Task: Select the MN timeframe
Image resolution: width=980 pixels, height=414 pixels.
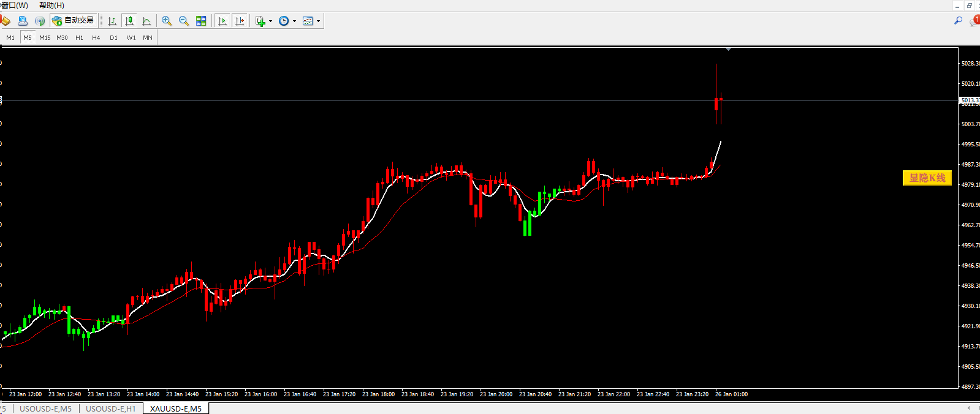Action: tap(148, 37)
